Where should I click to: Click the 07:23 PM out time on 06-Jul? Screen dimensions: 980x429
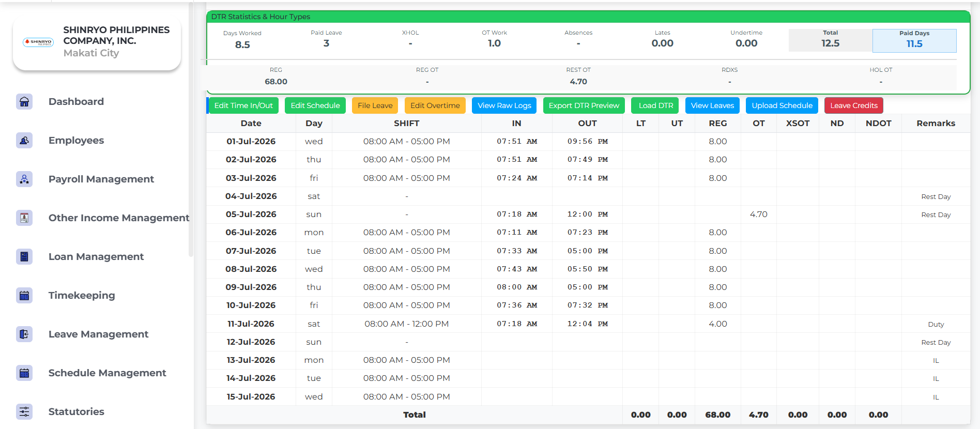tap(588, 233)
